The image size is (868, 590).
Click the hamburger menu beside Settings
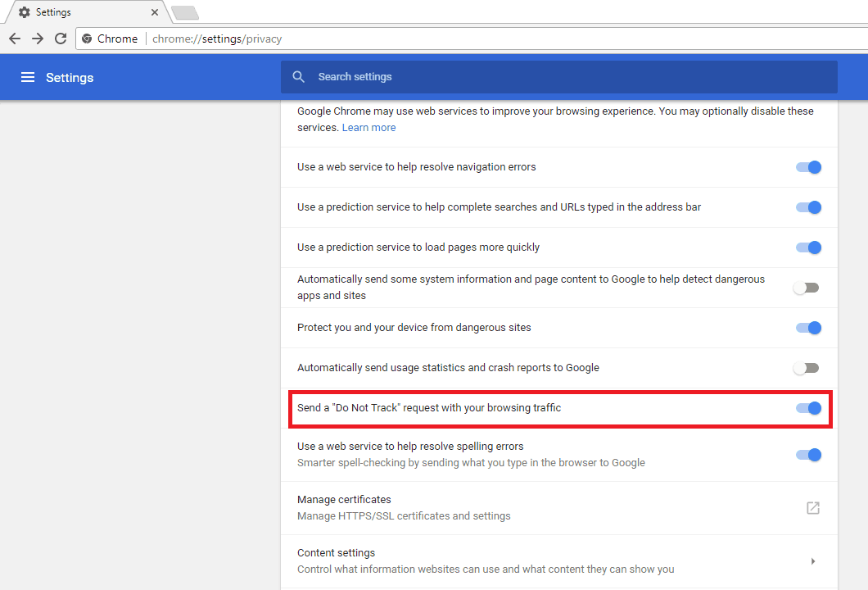pos(28,77)
